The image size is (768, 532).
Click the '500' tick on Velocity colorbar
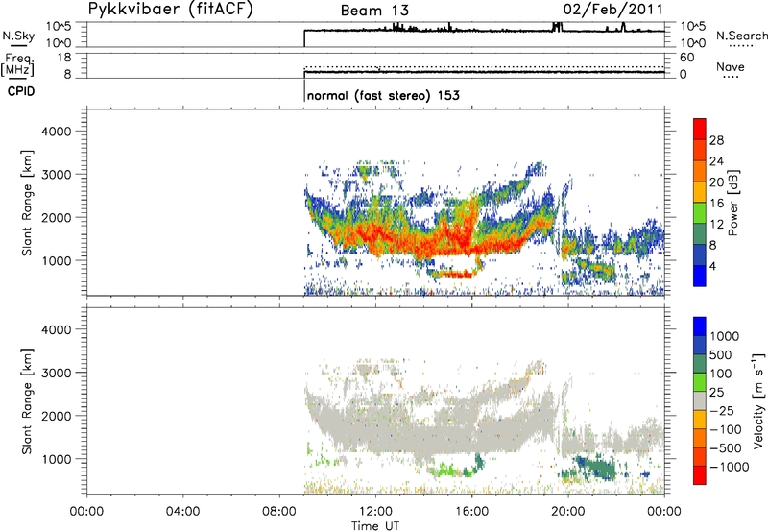point(722,354)
